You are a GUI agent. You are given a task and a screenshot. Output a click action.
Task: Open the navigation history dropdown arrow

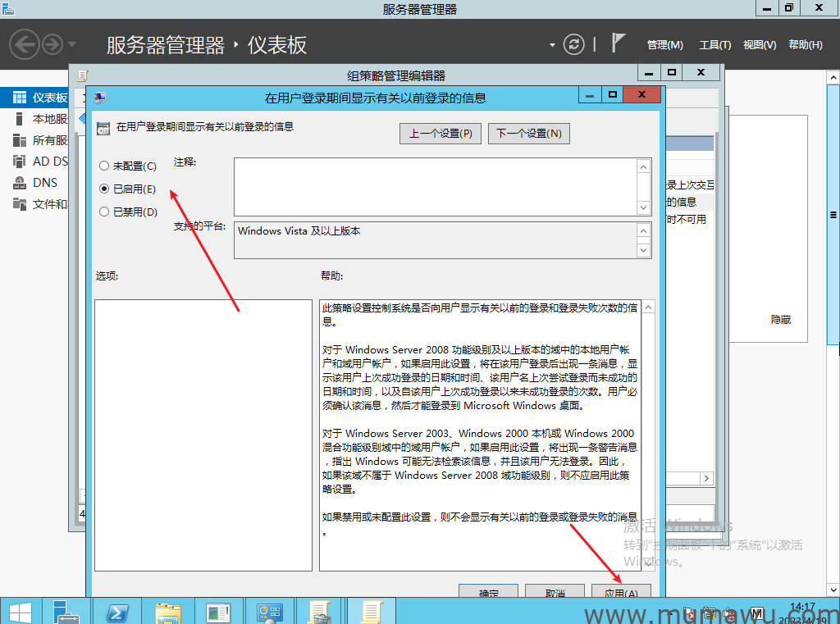click(x=72, y=44)
